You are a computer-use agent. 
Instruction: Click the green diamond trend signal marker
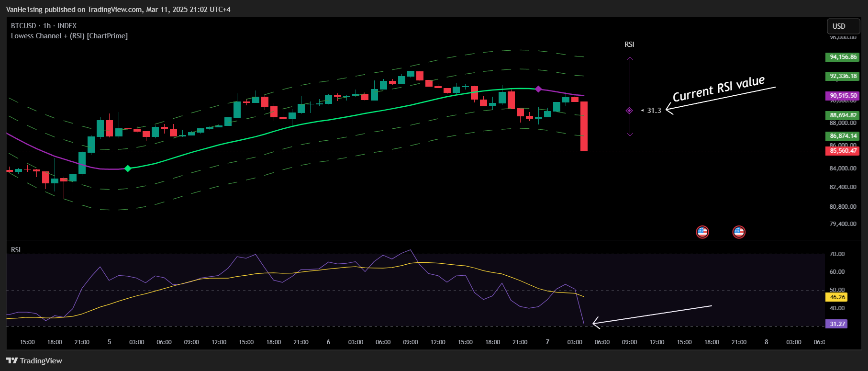pos(128,169)
